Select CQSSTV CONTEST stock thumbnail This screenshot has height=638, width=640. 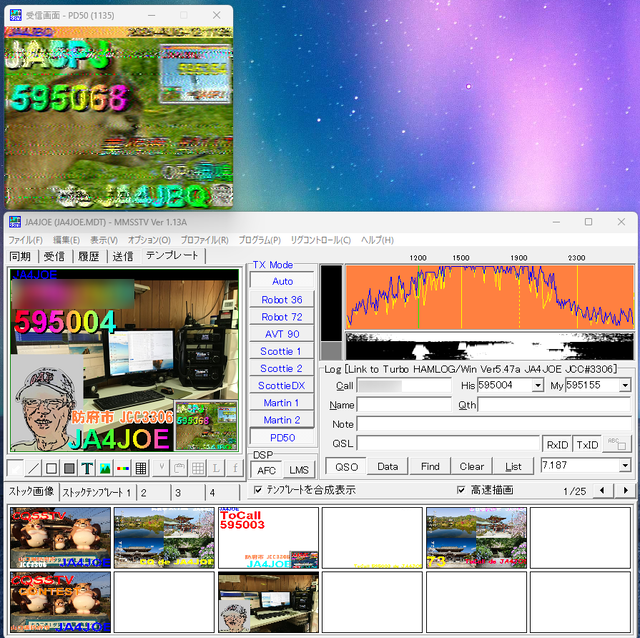pos(60,602)
